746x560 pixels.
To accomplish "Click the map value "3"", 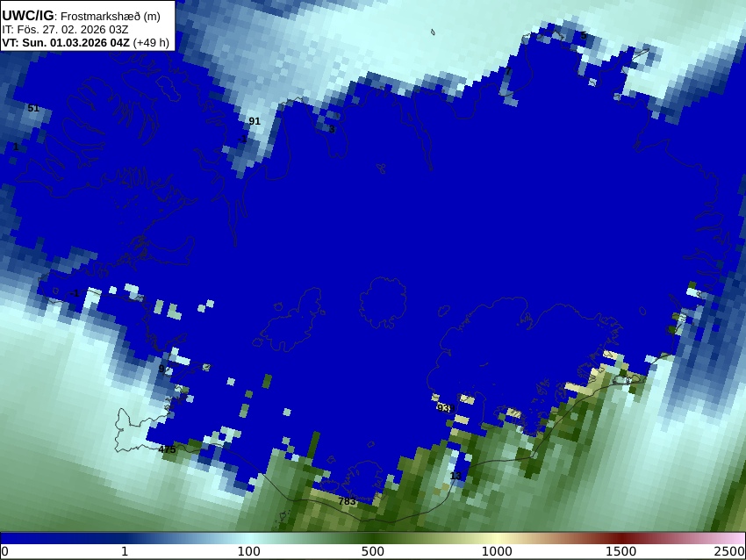I will (332, 129).
